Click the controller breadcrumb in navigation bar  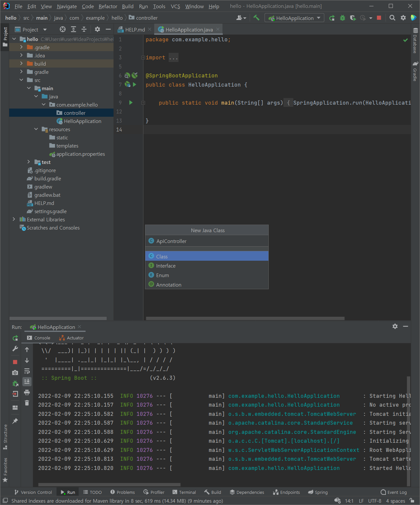(143, 18)
